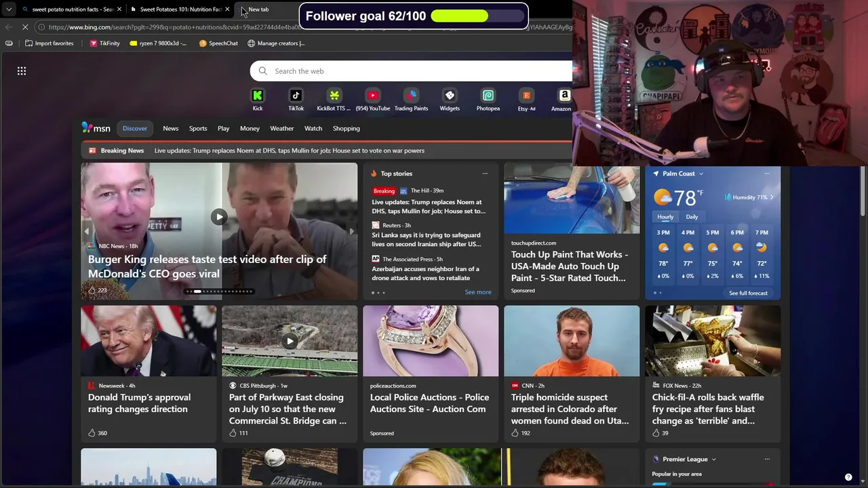Select the Watch tab
This screenshot has width=868, height=488.
(313, 128)
